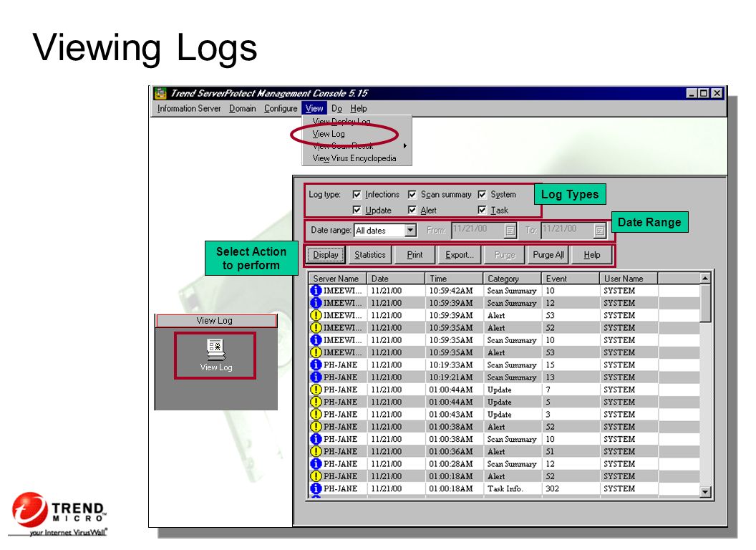Click the ServerProtect title bar app icon
756x550 pixels.
click(x=160, y=93)
